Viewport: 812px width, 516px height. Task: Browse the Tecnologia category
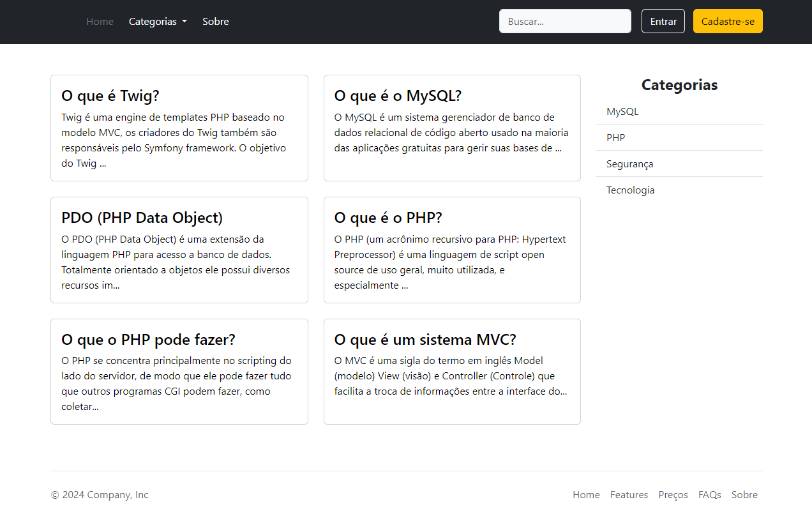click(630, 190)
